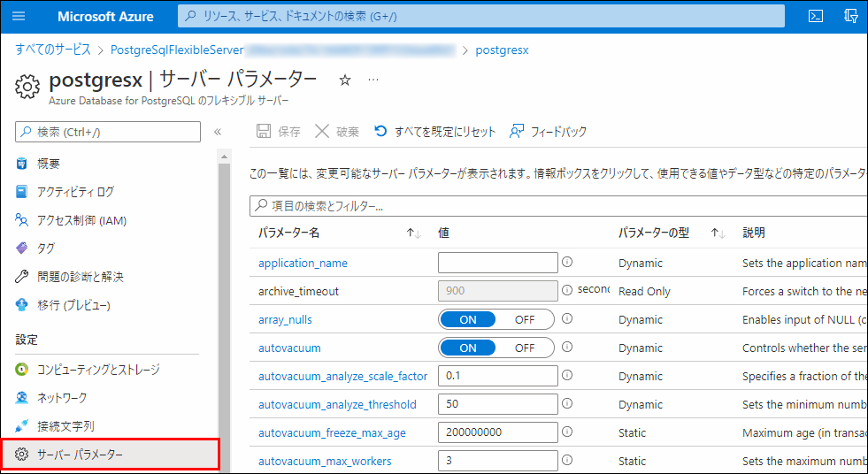
Task: Toggle the autovacuum ON/OFF switch
Action: coord(496,348)
